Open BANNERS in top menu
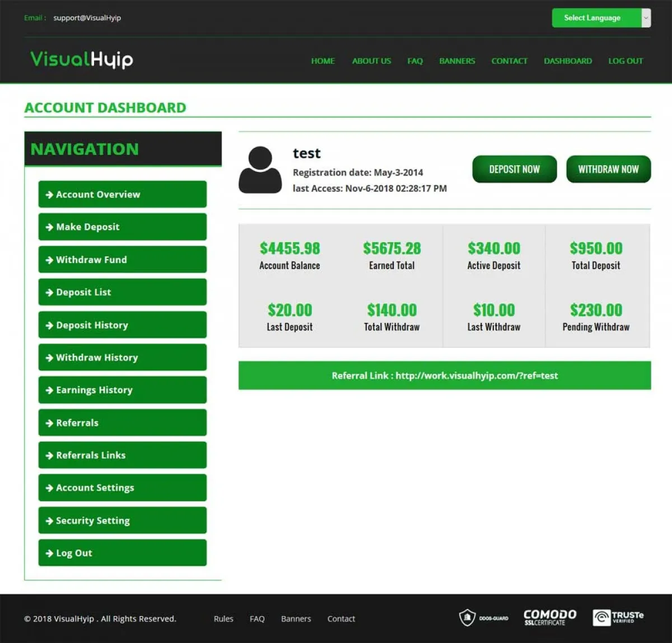 457,61
